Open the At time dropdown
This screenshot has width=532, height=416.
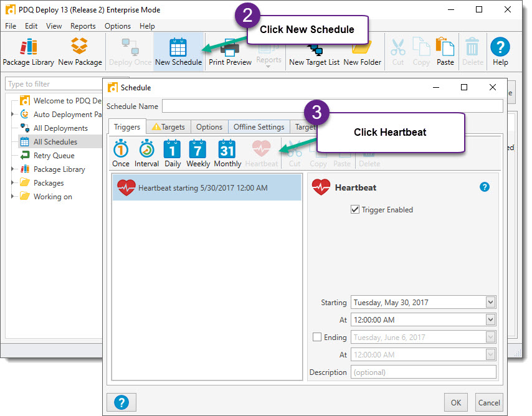click(492, 319)
